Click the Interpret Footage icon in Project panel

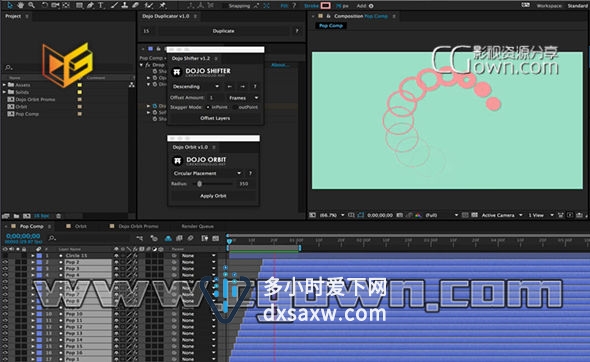coord(6,216)
